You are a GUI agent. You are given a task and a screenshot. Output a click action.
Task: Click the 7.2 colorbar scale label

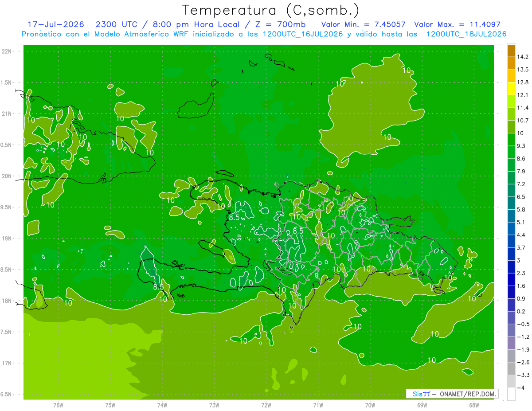521,184
